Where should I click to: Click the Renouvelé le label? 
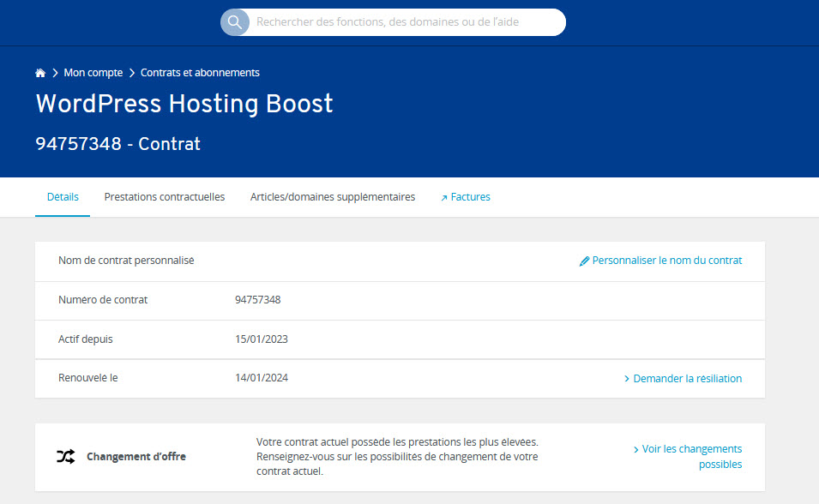click(x=88, y=378)
